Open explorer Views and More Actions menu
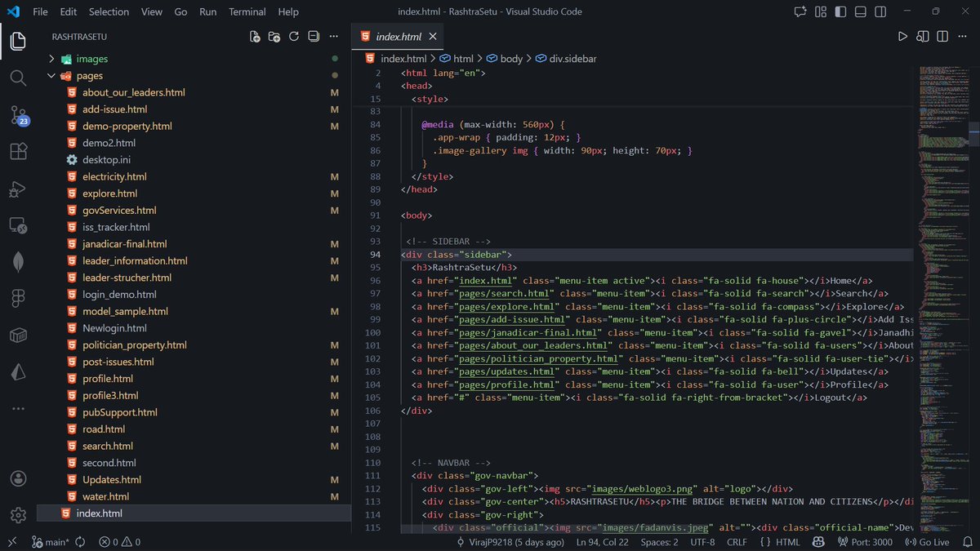The height and width of the screenshot is (551, 980). (333, 37)
